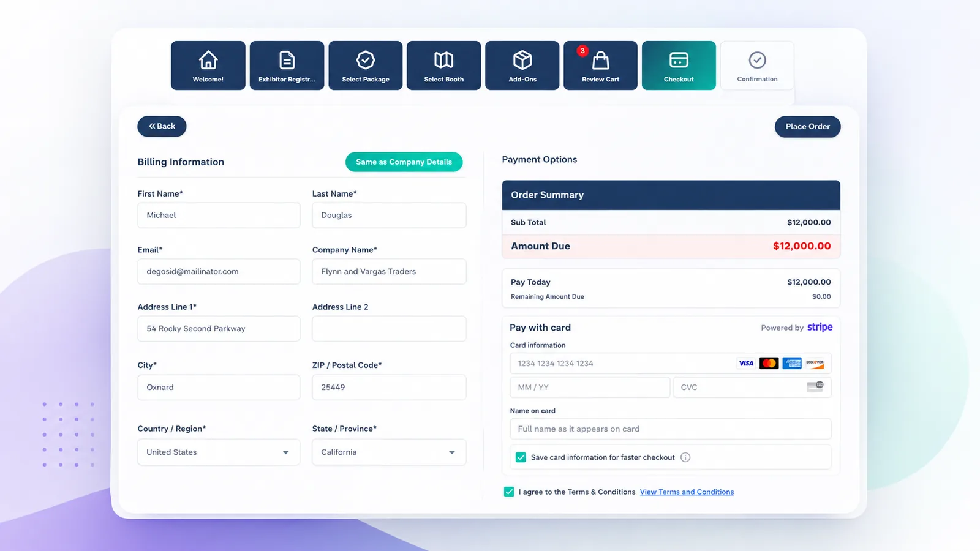Click the Back button

pyautogui.click(x=162, y=126)
